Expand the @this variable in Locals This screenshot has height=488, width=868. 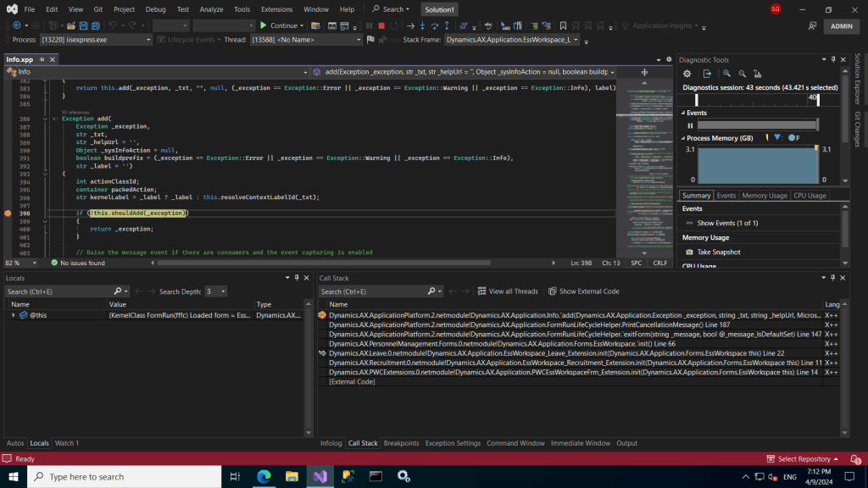[x=13, y=315]
